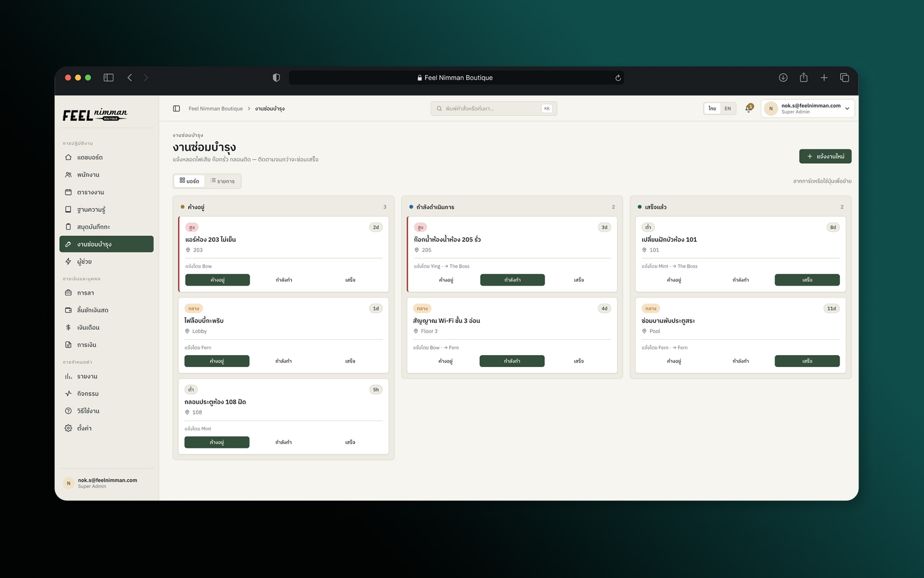Open รายงาน menu item in sidebar
This screenshot has height=578, width=924.
pos(106,376)
